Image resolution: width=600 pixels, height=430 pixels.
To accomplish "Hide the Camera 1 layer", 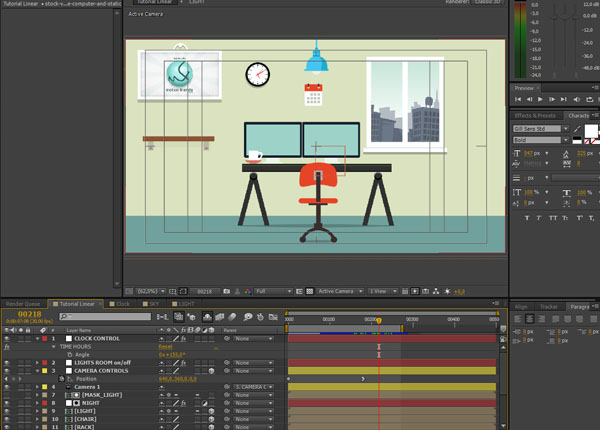I will pyautogui.click(x=7, y=387).
